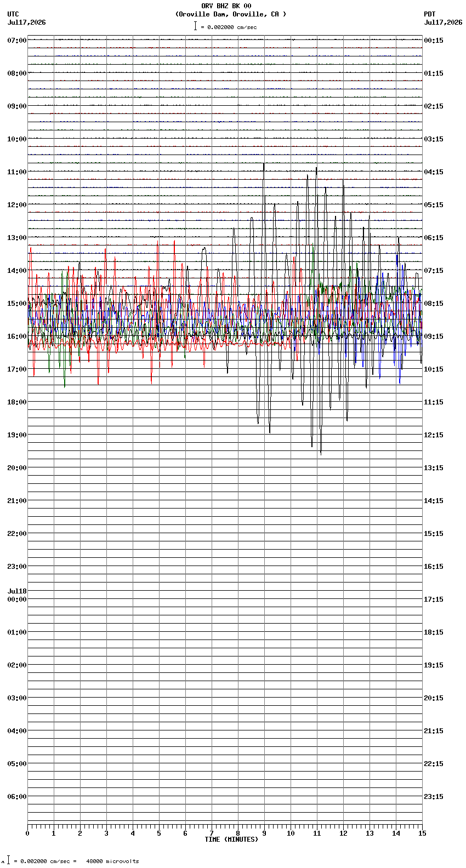Screen dimensions: 466x868
Task: Click the '04:15' PDT time label
Action: (x=434, y=172)
